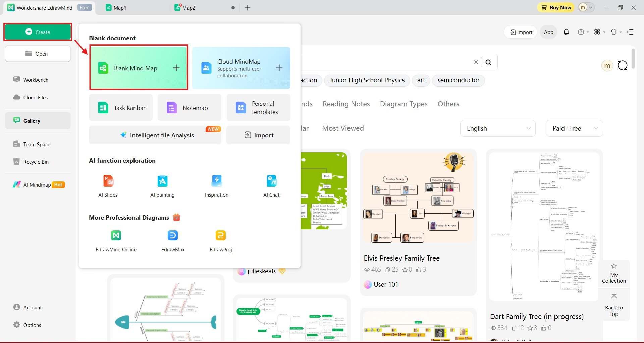Switch to the Map2 tab
644x343 pixels.
189,8
